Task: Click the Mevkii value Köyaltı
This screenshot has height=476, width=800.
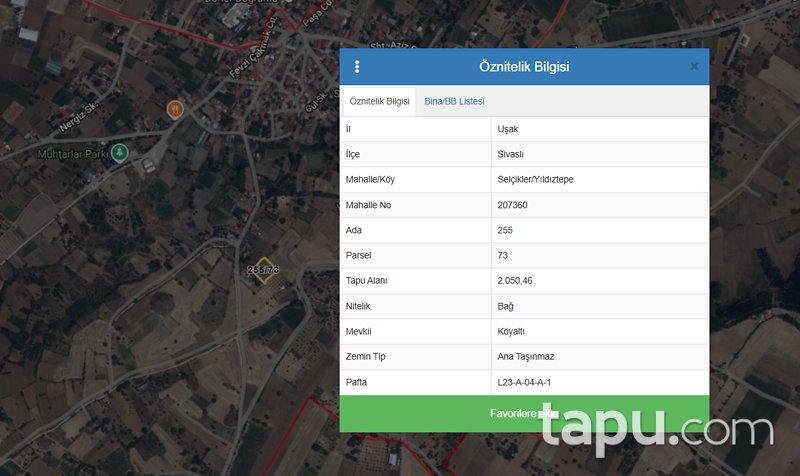Action: click(x=511, y=332)
